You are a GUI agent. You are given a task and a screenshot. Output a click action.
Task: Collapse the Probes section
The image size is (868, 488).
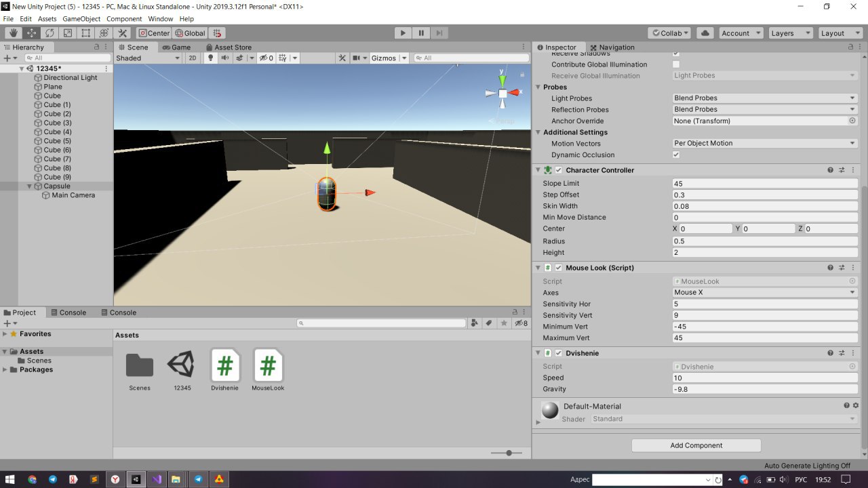538,87
